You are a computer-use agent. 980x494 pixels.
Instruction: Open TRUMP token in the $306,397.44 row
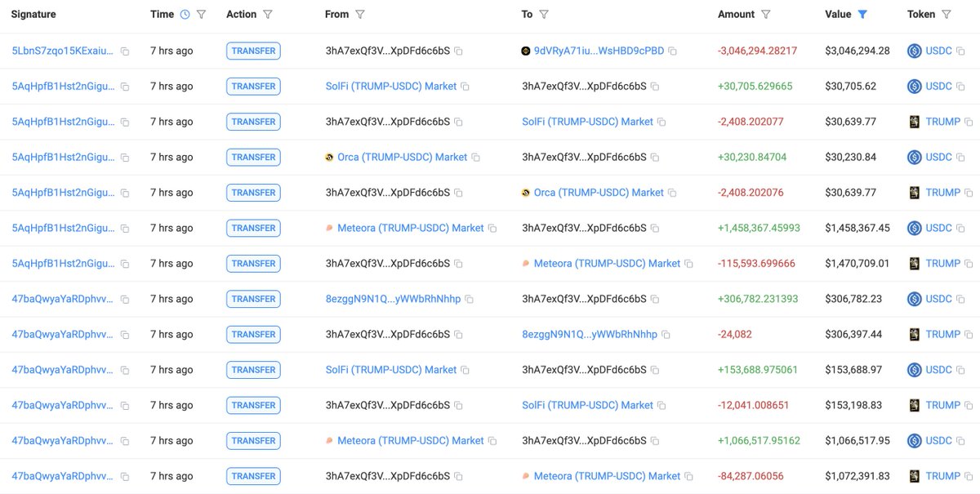(x=942, y=334)
